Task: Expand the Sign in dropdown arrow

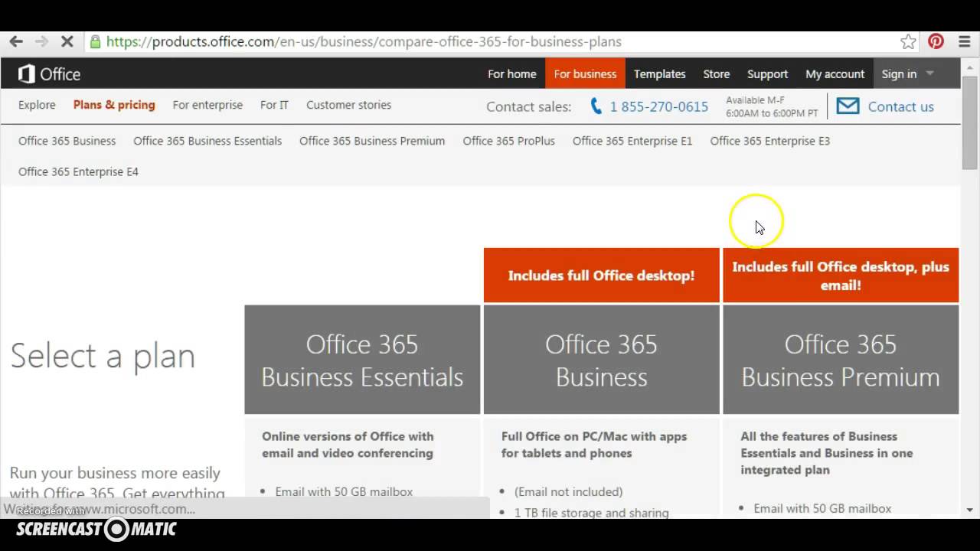Action: coord(929,73)
